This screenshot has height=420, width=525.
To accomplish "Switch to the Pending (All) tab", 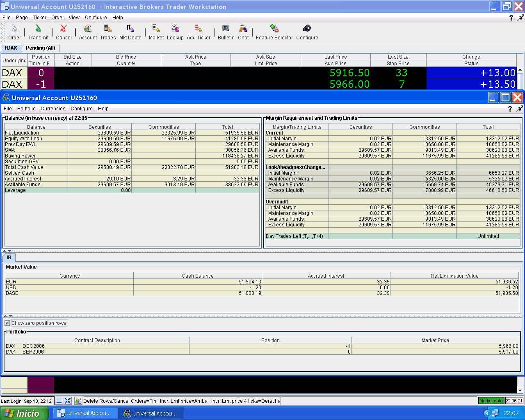I will 41,48.
